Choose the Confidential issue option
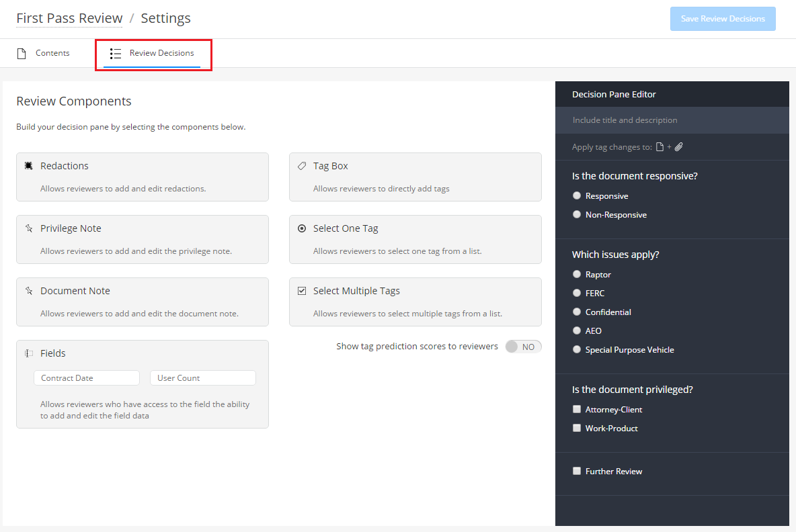The image size is (796, 532). tap(577, 312)
